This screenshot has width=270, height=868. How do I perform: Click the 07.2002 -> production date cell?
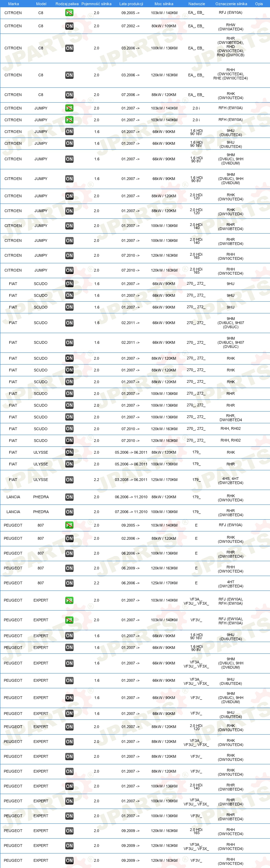click(x=131, y=26)
